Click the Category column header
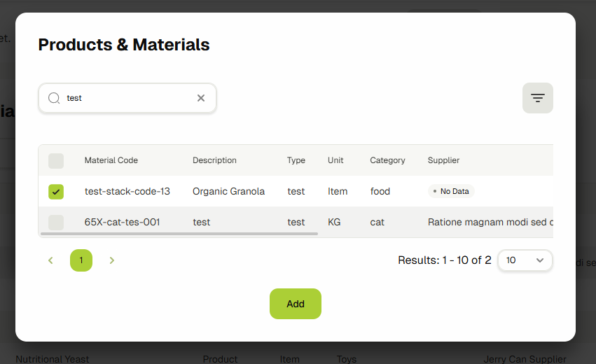This screenshot has width=596, height=364. [x=387, y=160]
